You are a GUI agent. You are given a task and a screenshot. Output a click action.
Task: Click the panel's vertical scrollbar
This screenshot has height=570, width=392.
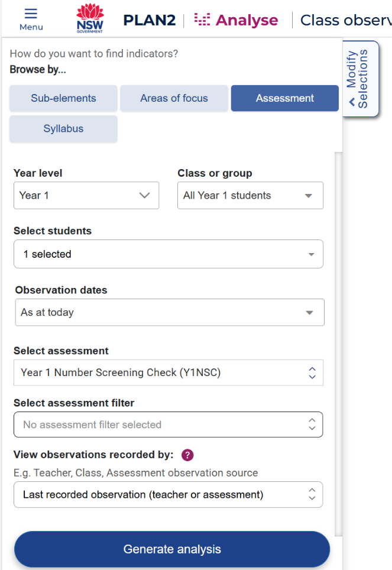[x=339, y=343]
